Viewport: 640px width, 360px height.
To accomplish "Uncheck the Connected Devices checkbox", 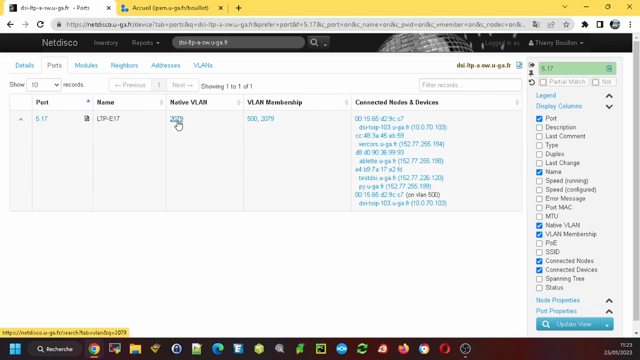I will [x=539, y=270].
